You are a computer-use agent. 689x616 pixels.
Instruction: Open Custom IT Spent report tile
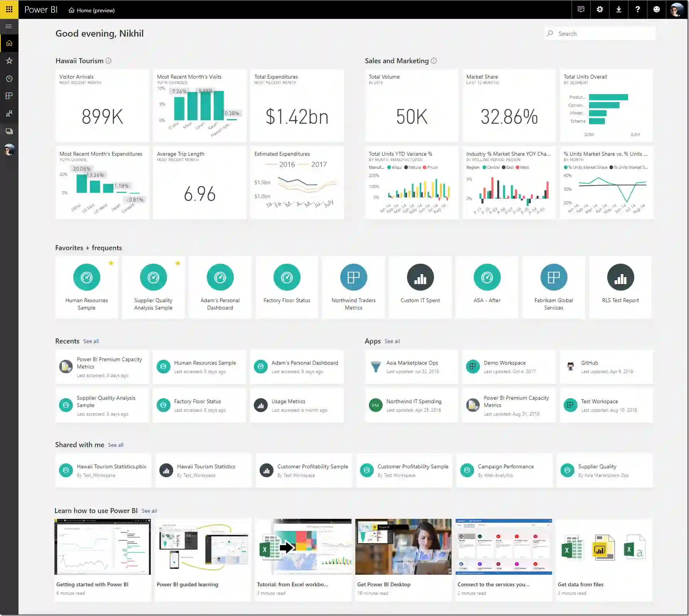pos(420,287)
